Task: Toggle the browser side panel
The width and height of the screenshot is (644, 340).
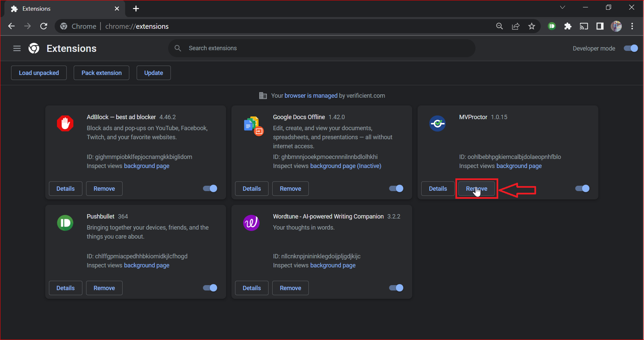Action: point(600,26)
